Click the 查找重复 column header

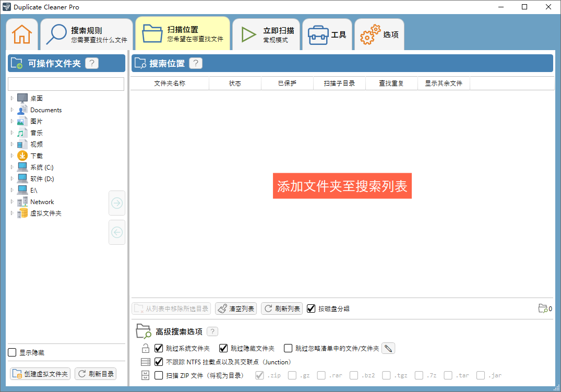pos(391,84)
